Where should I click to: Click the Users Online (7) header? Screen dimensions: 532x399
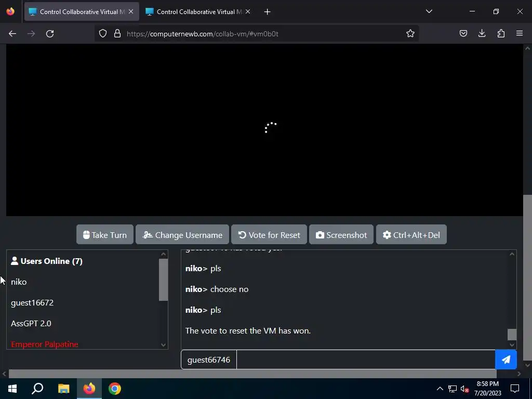point(47,261)
